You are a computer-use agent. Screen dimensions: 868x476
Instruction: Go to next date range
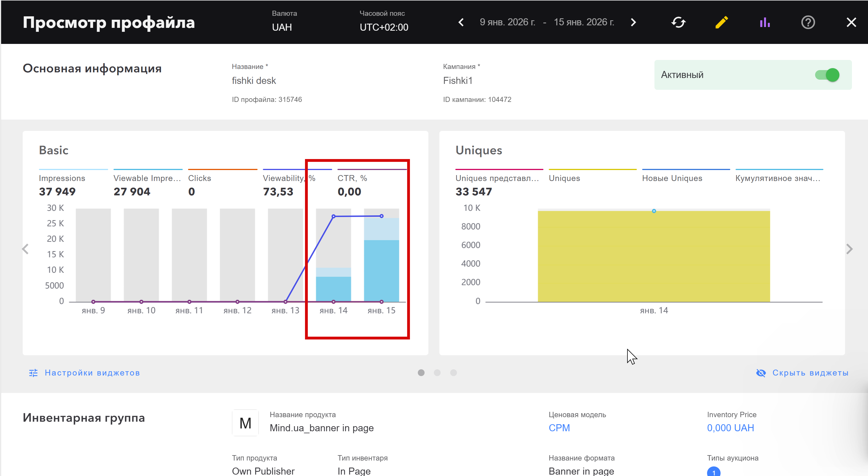click(633, 22)
